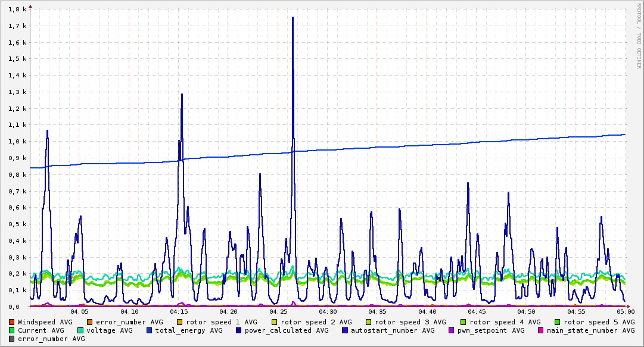644x347 pixels.
Task: Click the rotor speed 2 AVG yellow swatch
Action: coord(275,323)
